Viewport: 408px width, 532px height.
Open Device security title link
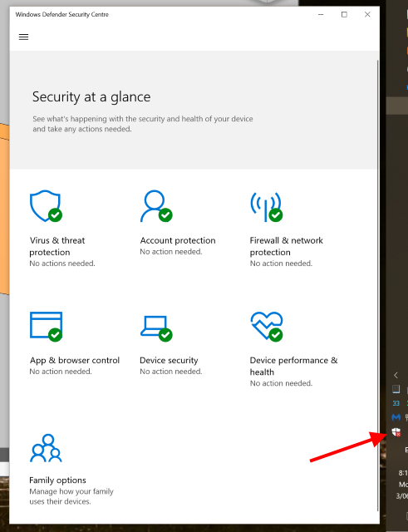coord(169,360)
